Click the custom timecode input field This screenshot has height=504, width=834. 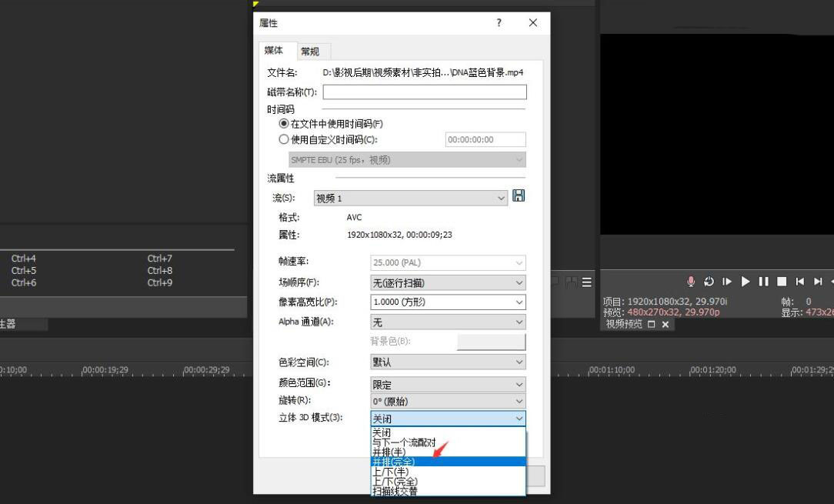tap(485, 139)
